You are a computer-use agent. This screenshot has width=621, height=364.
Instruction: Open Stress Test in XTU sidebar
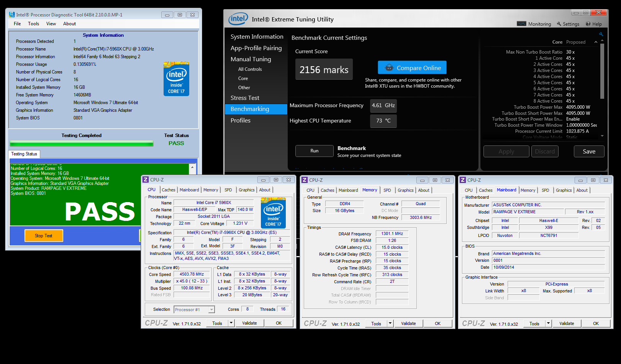[x=245, y=98]
